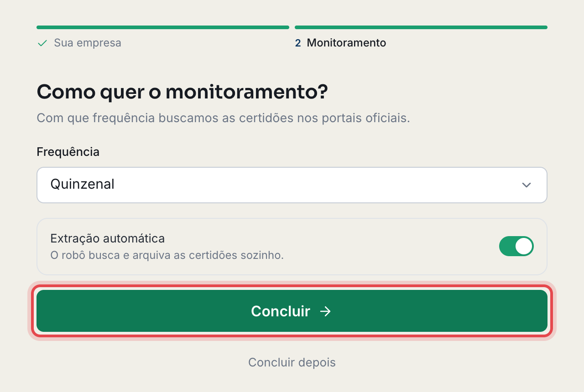Click the arrow icon inside Concluir button
Viewport: 584px width, 392px height.
pos(325,311)
